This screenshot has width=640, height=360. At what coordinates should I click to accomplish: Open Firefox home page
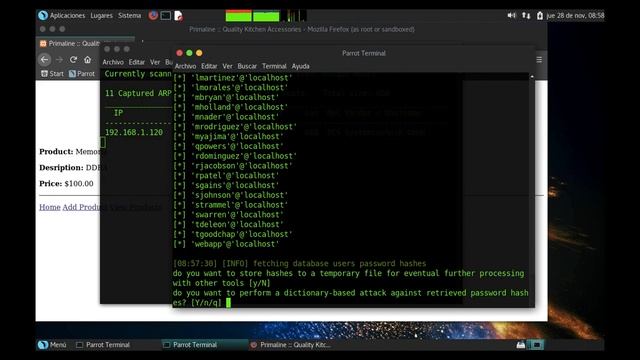coord(87,60)
